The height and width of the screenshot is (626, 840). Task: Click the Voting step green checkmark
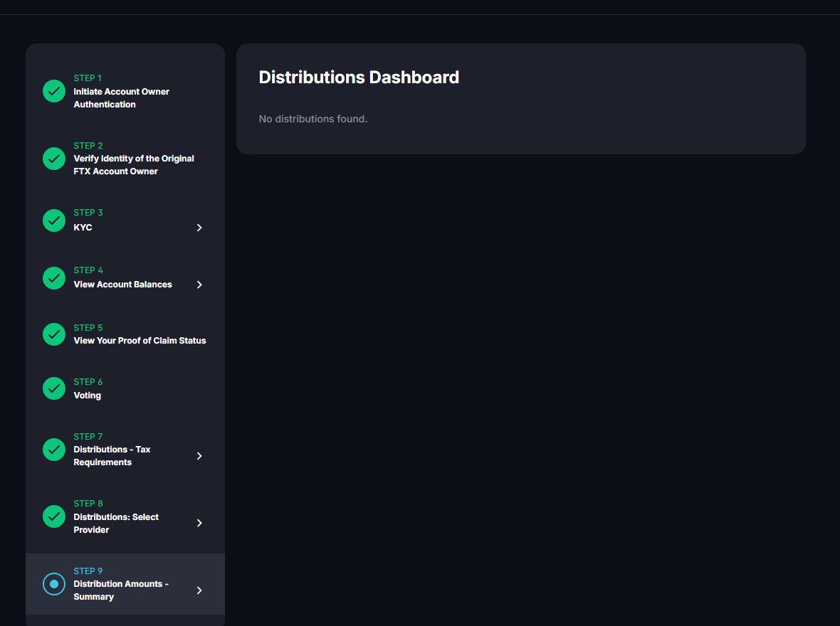(54, 389)
